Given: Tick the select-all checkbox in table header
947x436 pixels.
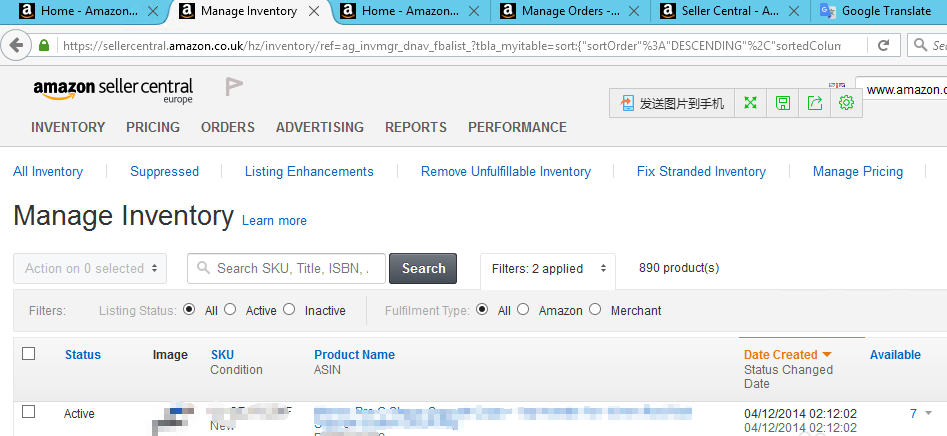Looking at the screenshot, I should [x=28, y=353].
